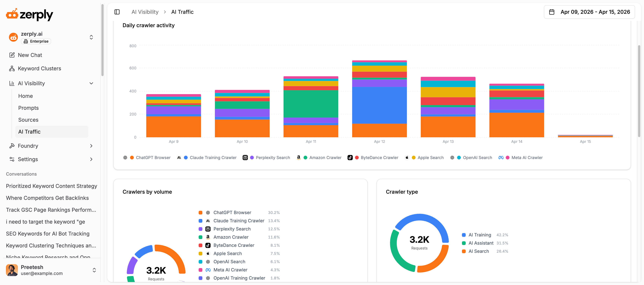Open conversation Where Competitors Get Backlinks
Image resolution: width=644 pixels, height=285 pixels.
pyautogui.click(x=47, y=198)
